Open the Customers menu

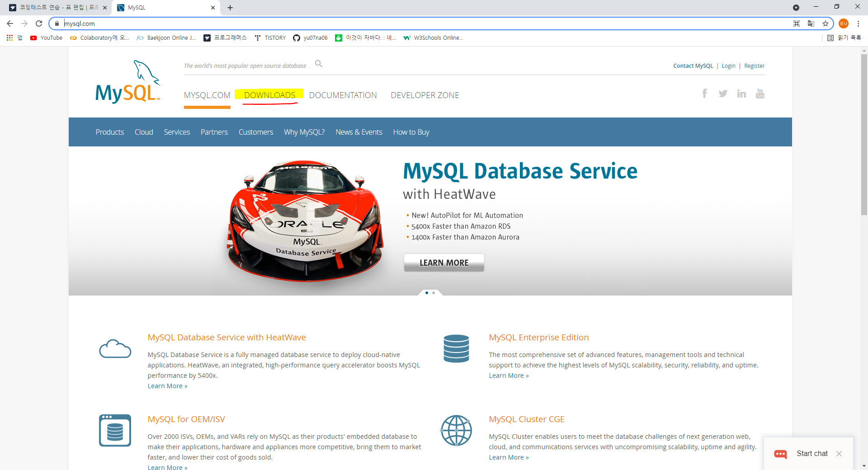[256, 132]
